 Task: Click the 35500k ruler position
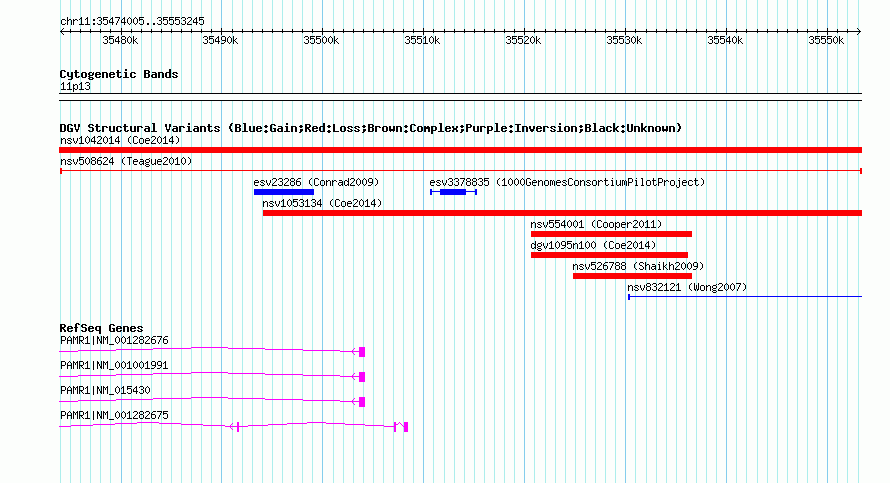(321, 40)
